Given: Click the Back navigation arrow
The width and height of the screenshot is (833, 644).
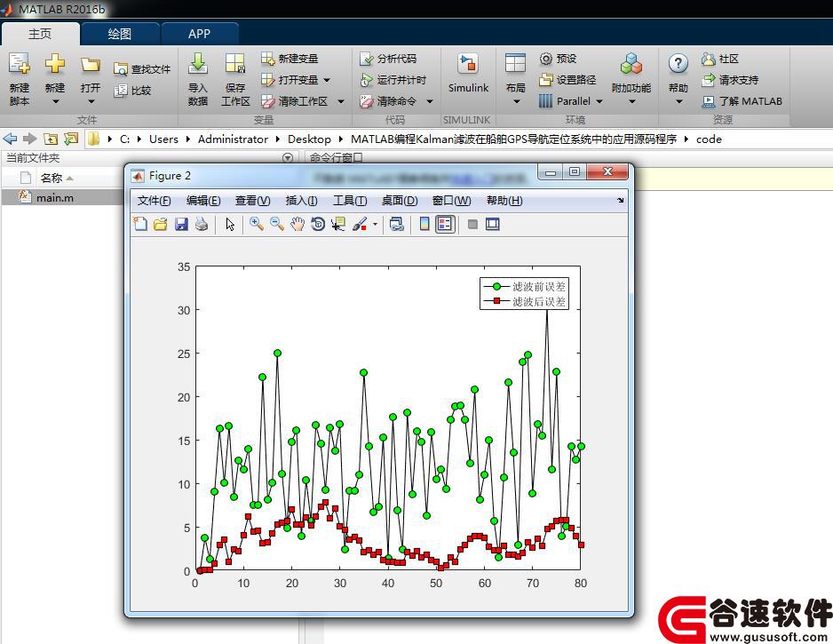Looking at the screenshot, I should point(10,139).
